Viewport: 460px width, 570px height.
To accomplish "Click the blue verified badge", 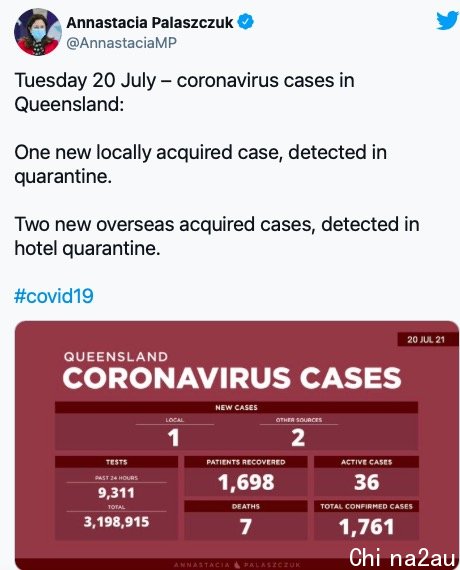I will (x=245, y=22).
